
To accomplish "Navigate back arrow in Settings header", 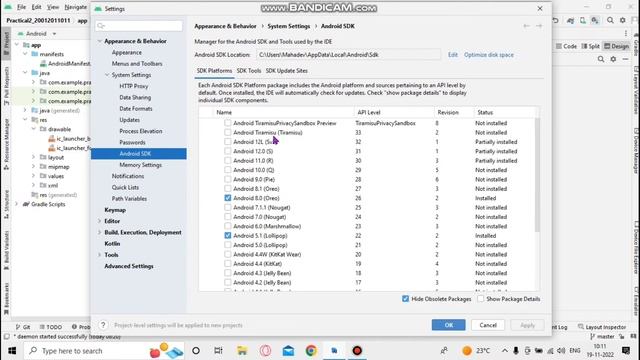I will tap(527, 26).
